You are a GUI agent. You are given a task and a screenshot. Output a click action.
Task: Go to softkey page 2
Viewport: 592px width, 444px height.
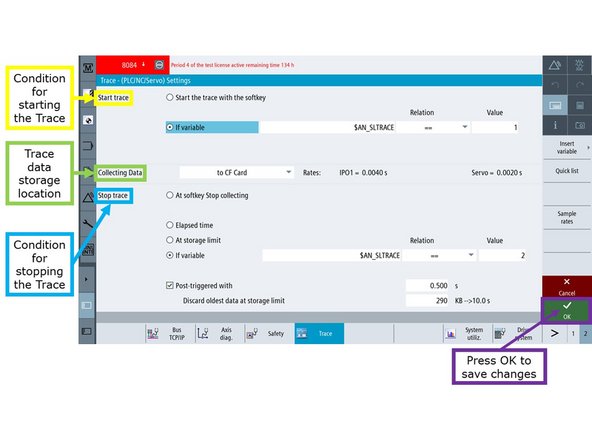click(x=586, y=333)
